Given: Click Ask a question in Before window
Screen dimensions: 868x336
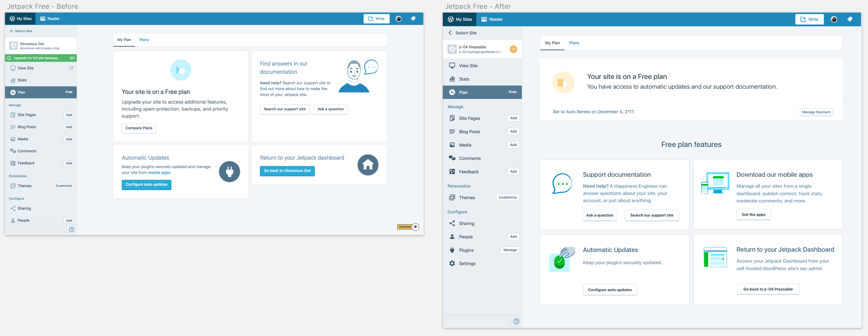Looking at the screenshot, I should pyautogui.click(x=331, y=109).
